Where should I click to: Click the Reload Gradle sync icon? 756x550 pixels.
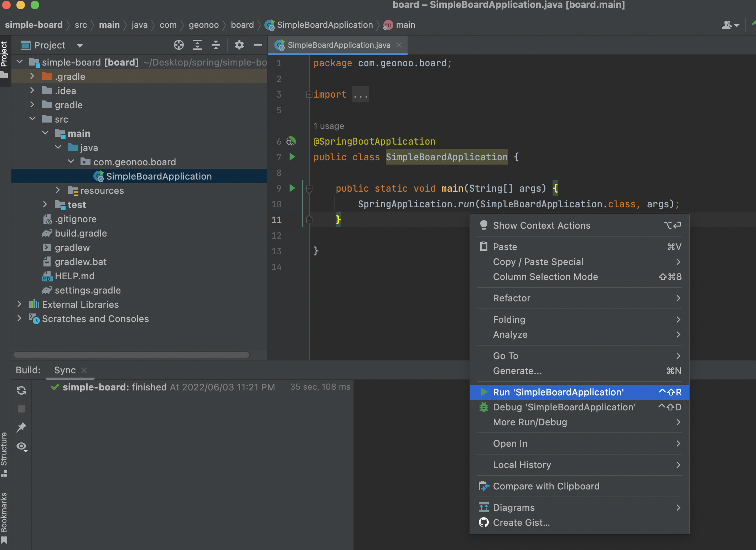point(21,391)
